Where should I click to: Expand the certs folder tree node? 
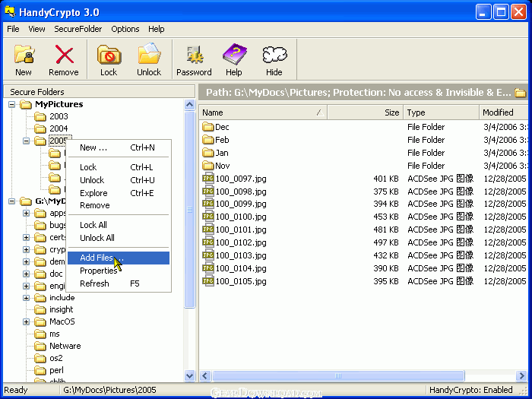tap(26, 237)
